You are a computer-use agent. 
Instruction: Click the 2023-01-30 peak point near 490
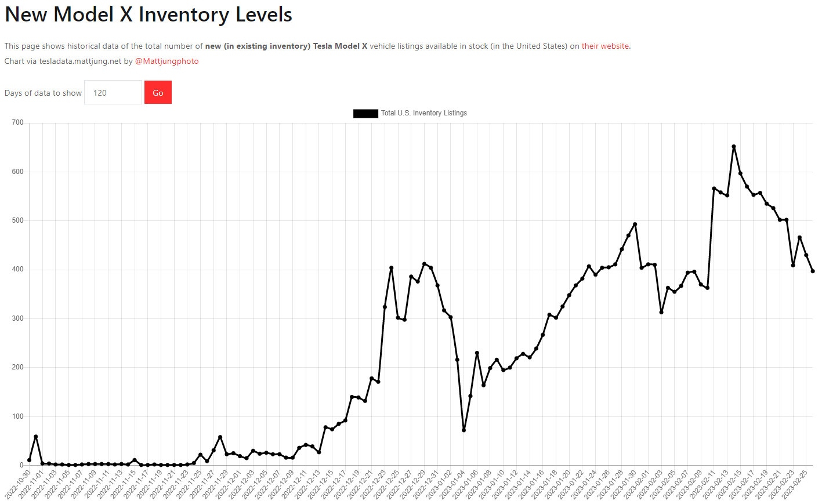(x=635, y=224)
